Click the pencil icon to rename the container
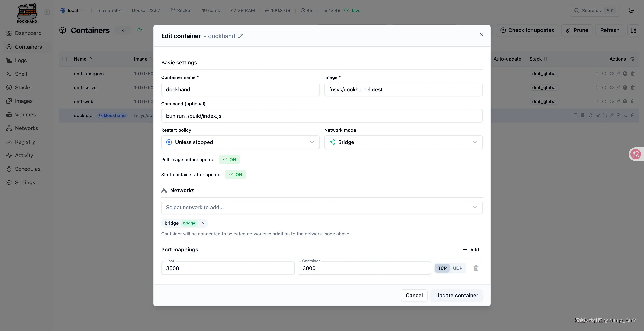The height and width of the screenshot is (331, 644). pos(240,36)
